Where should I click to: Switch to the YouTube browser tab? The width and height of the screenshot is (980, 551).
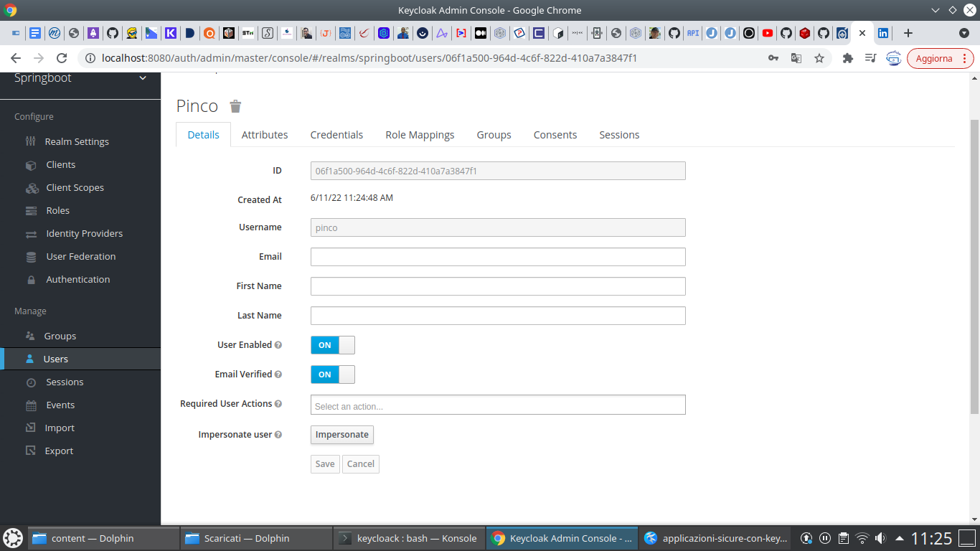768,33
